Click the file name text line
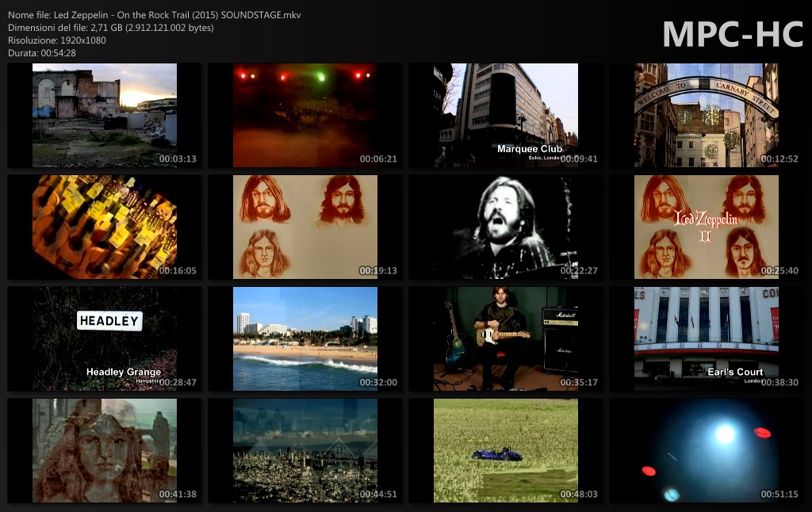812x512 pixels. coord(154,15)
